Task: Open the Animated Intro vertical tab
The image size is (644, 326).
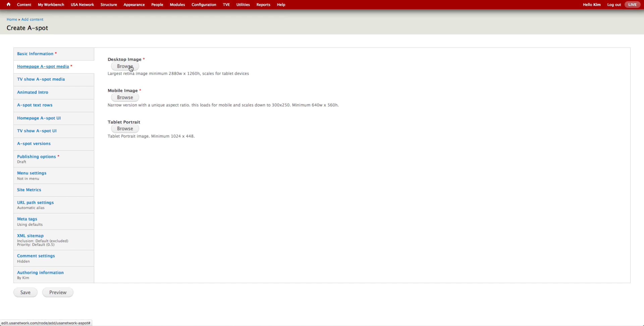Action: coord(32,92)
